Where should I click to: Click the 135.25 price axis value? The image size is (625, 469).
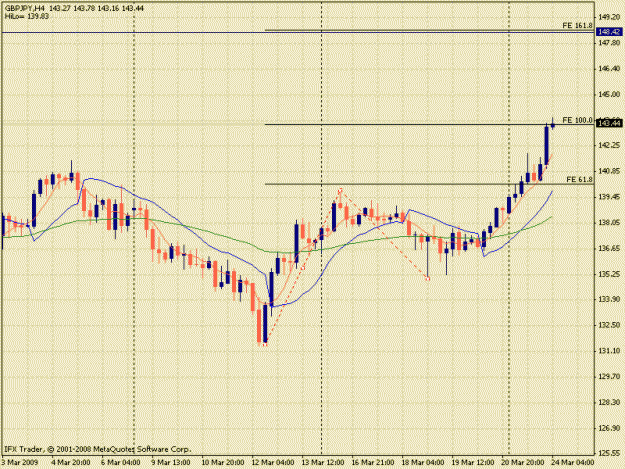[609, 274]
